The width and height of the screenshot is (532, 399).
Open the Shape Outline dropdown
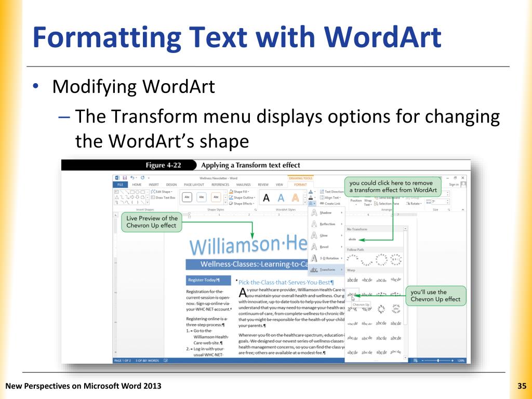pos(242,197)
